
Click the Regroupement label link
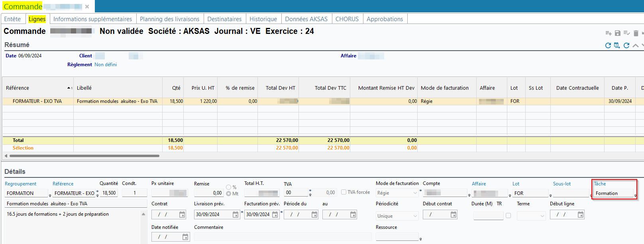20,184
